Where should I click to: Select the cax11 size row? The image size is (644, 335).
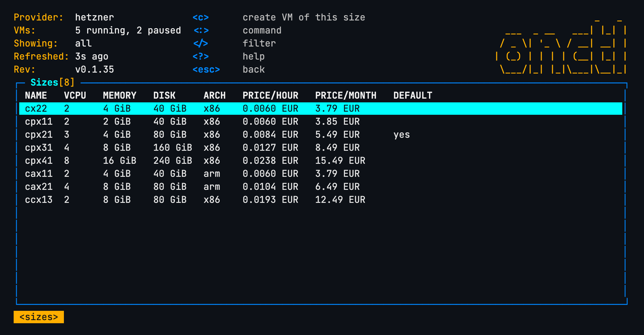pos(320,174)
